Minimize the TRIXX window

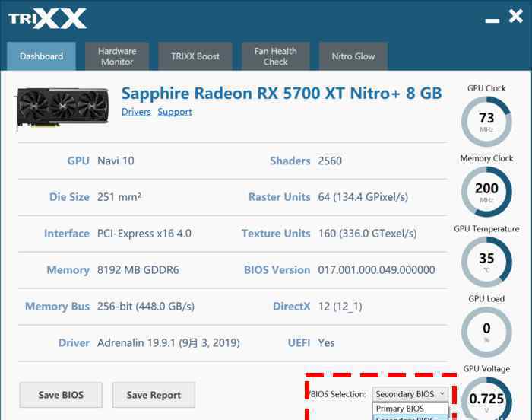coord(492,21)
